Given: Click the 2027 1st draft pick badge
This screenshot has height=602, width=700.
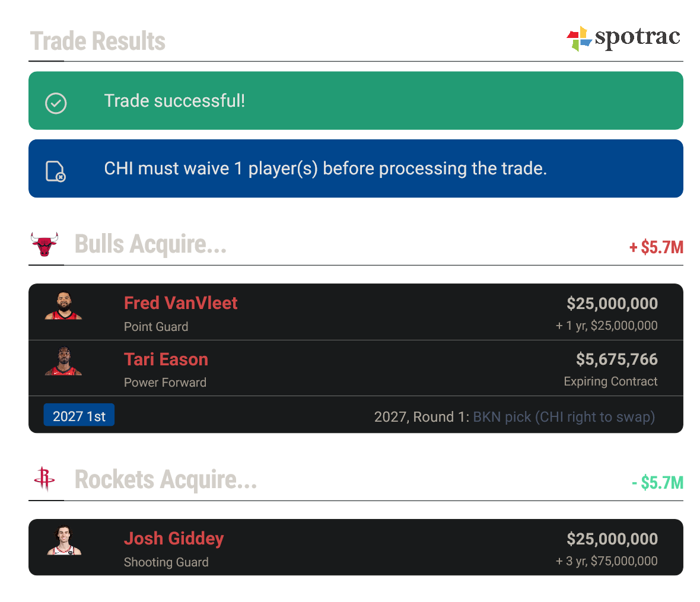Looking at the screenshot, I should (x=79, y=416).
